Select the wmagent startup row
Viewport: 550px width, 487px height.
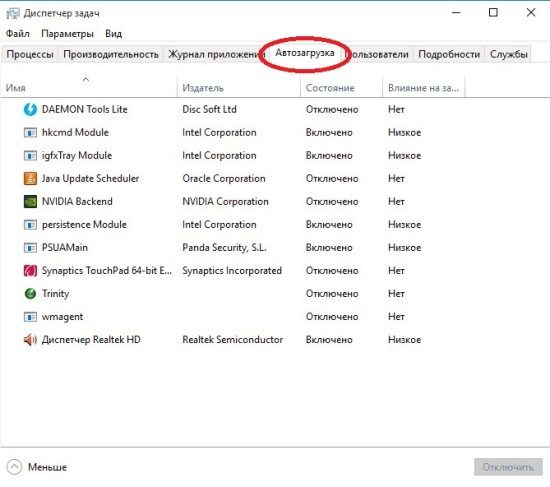pyautogui.click(x=275, y=317)
